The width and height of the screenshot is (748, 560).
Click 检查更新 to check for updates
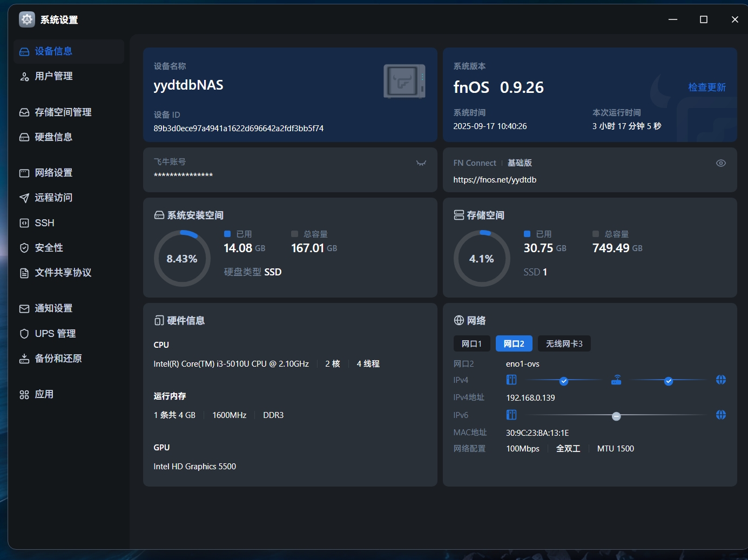(706, 87)
